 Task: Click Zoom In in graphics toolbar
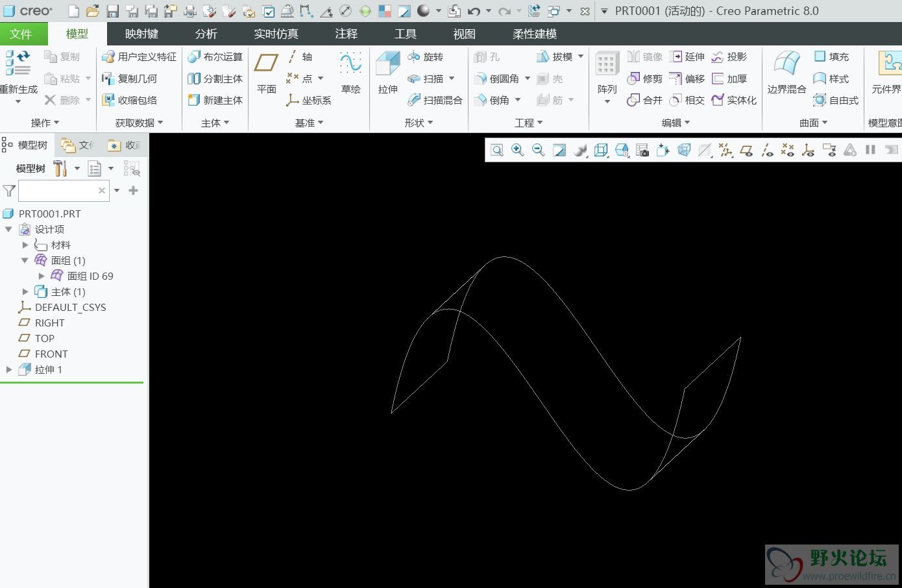coord(518,151)
